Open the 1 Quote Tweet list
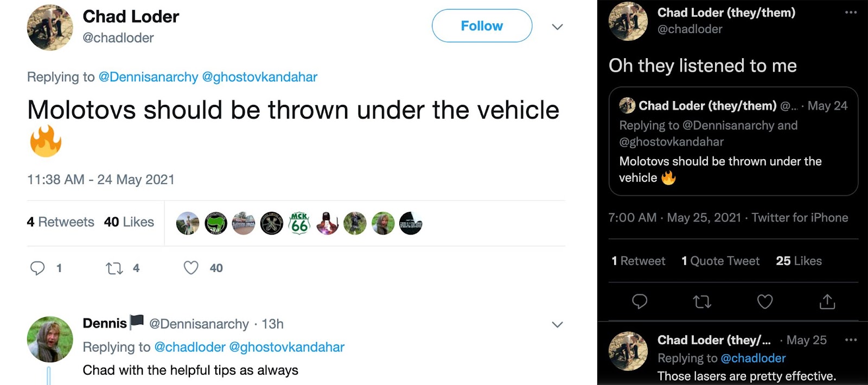The image size is (868, 385). [x=720, y=261]
